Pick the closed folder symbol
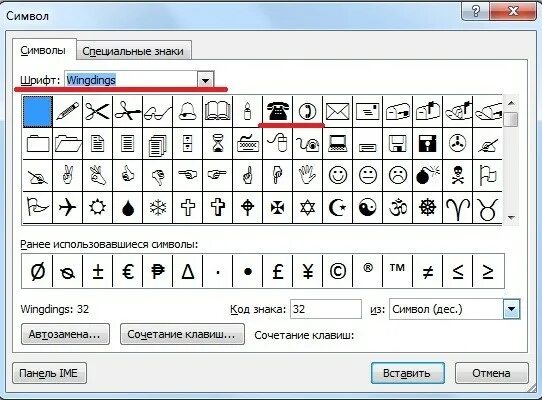 point(38,143)
